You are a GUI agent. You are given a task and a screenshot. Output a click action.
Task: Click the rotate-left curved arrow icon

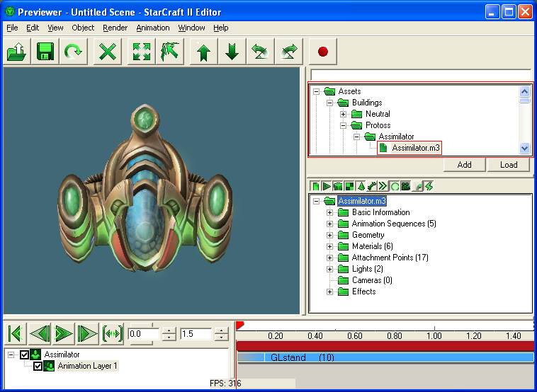pyautogui.click(x=260, y=52)
